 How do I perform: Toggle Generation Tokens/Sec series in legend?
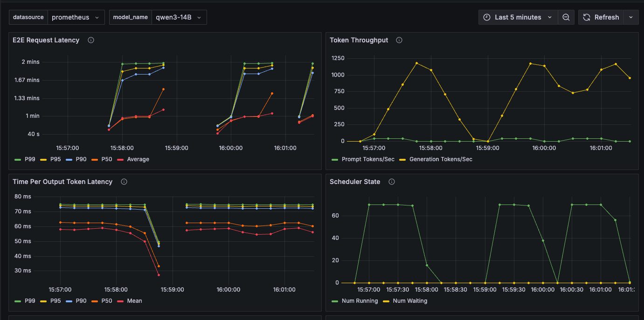pos(441,159)
